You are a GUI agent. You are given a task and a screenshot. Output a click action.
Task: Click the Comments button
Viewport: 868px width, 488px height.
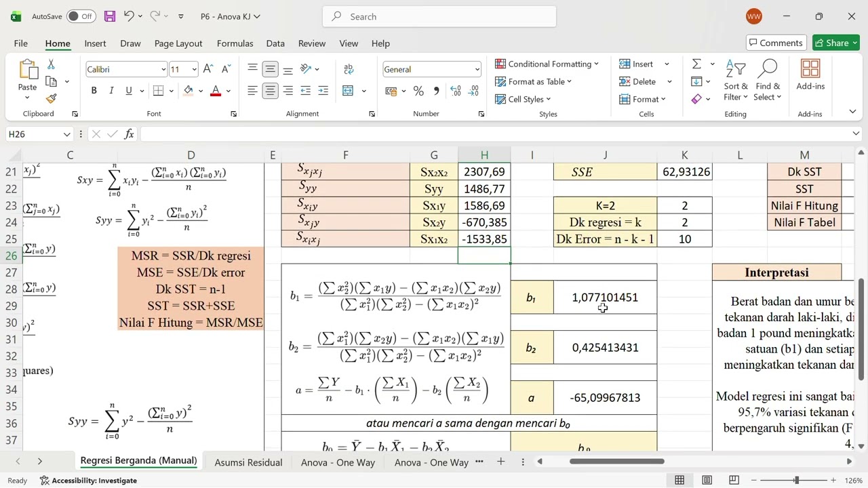776,43
